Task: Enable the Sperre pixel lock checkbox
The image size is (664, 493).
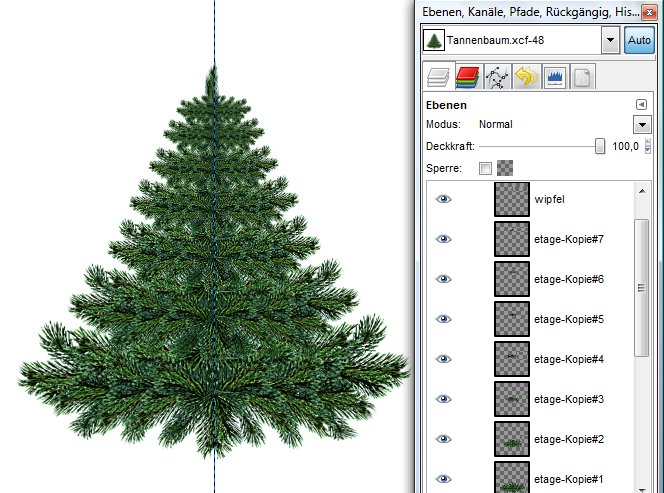Action: tap(485, 168)
